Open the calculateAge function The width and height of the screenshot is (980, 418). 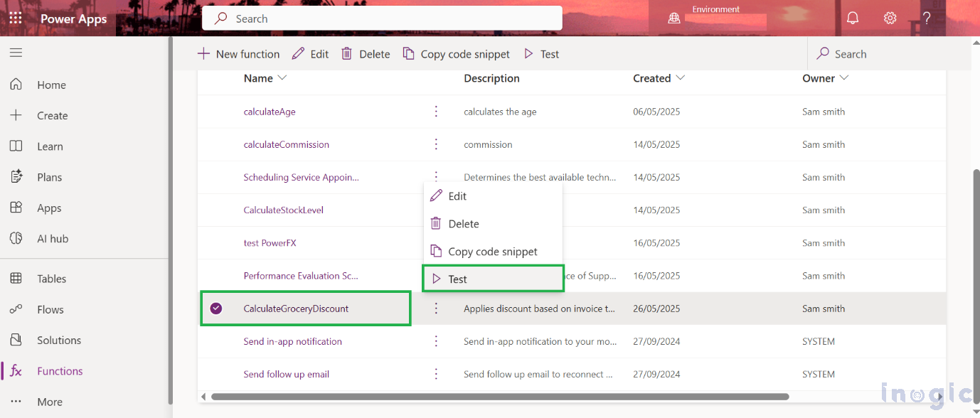pyautogui.click(x=270, y=112)
